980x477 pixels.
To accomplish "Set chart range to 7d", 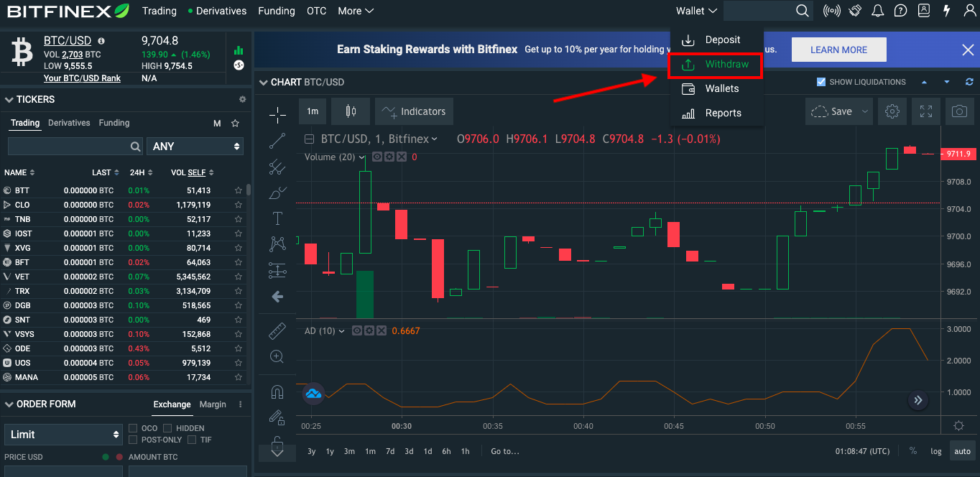I will tap(390, 451).
